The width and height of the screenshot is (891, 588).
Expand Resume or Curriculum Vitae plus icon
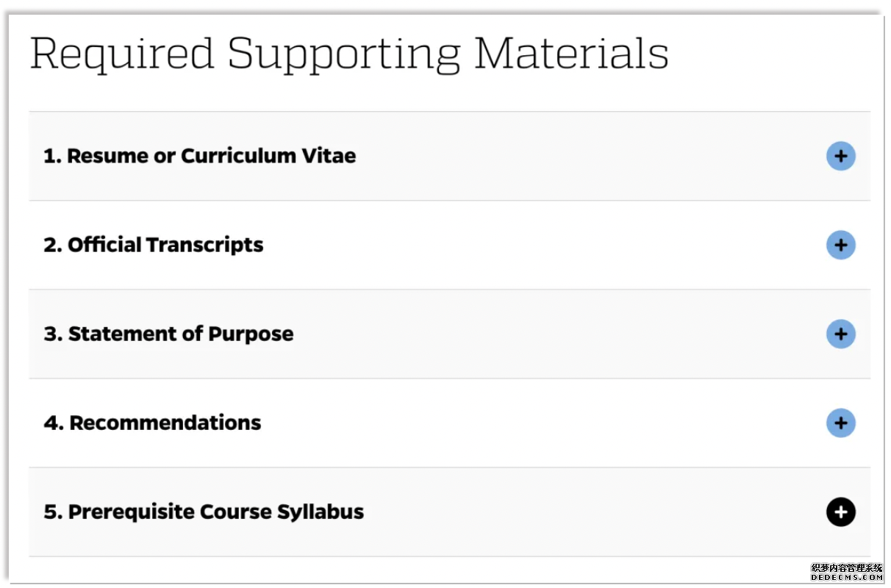pyautogui.click(x=840, y=156)
